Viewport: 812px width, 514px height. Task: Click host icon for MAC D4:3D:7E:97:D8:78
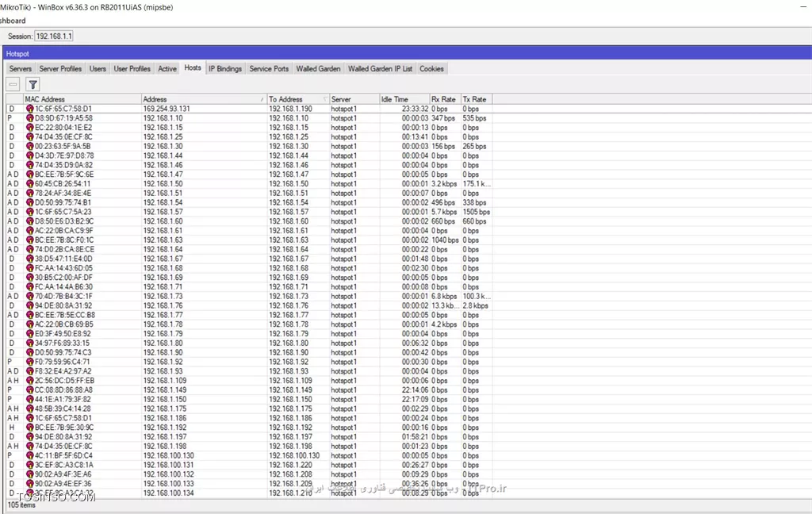29,155
